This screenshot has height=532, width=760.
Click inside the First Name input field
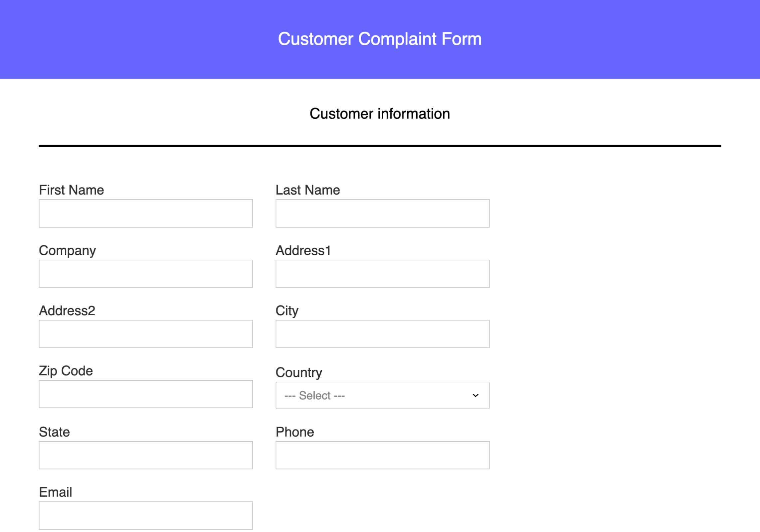tap(145, 213)
